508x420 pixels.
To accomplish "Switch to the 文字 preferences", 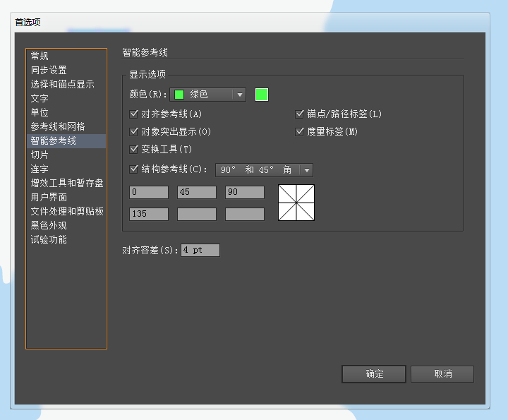I will point(66,98).
